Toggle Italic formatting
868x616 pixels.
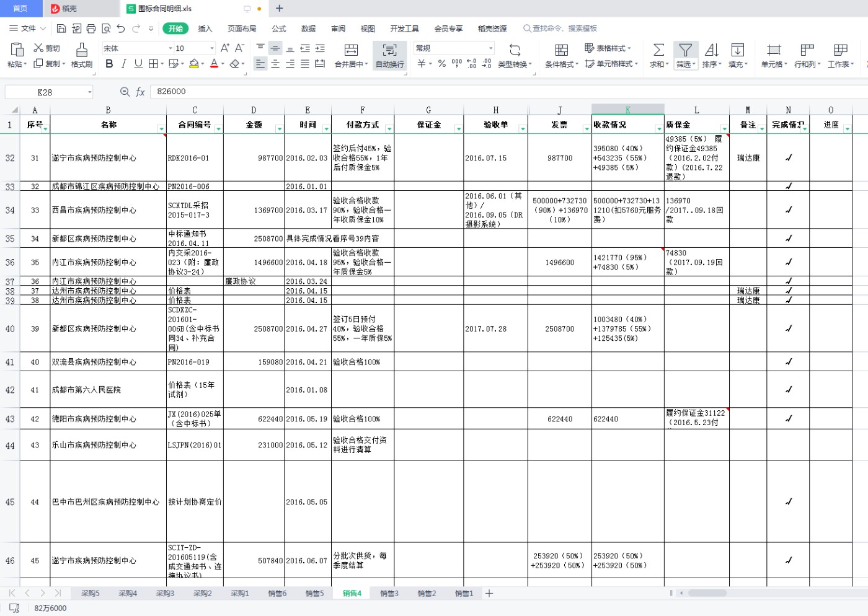pyautogui.click(x=123, y=64)
